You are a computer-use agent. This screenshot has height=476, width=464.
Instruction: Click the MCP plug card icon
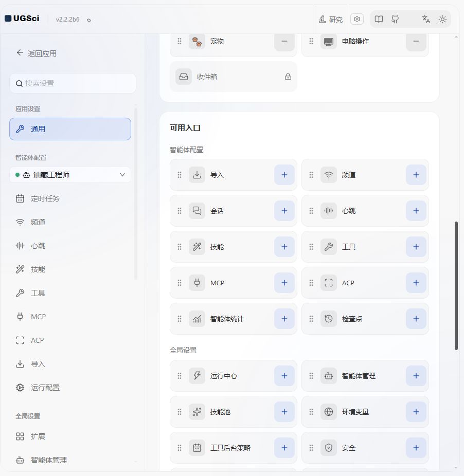(197, 283)
